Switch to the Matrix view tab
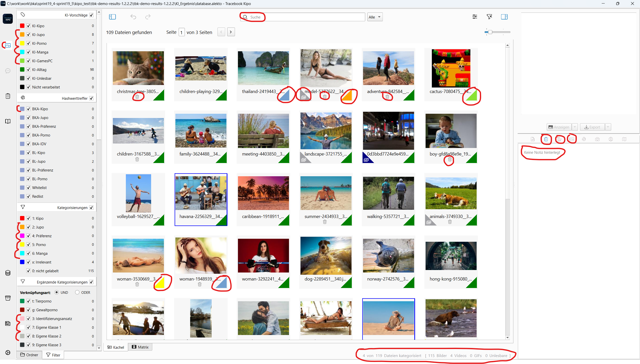This screenshot has width=640, height=364. 140,347
